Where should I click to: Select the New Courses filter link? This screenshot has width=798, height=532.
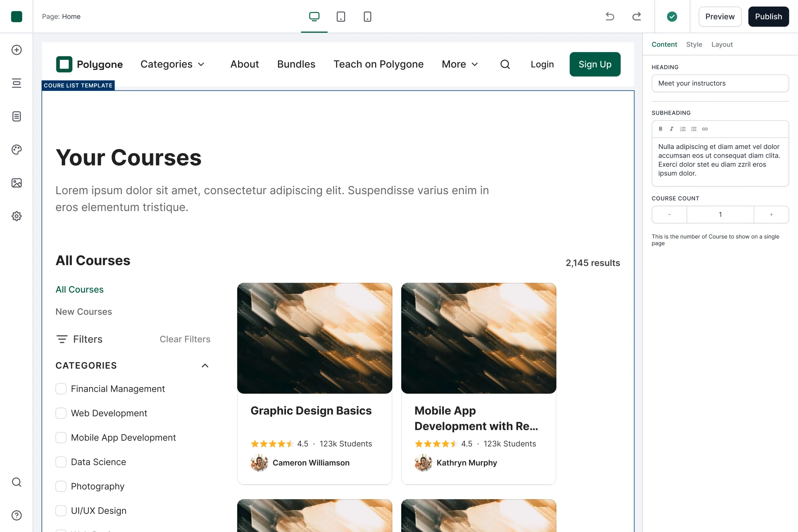84,312
